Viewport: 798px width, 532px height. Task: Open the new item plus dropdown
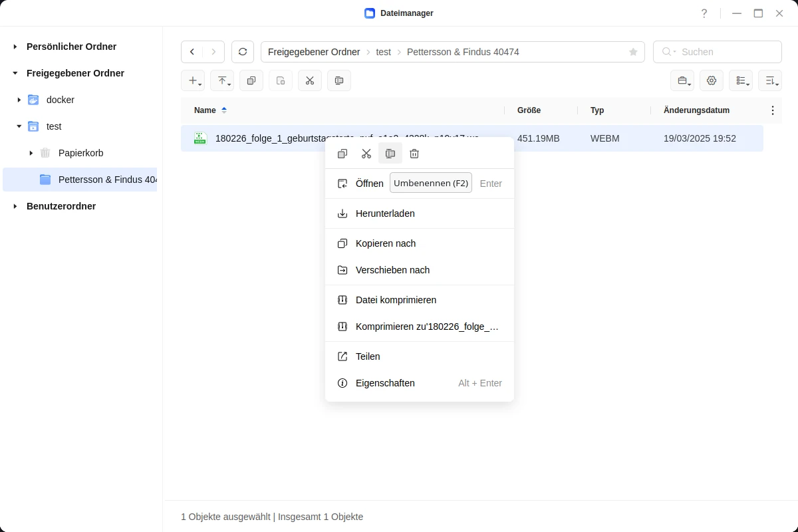(x=193, y=80)
